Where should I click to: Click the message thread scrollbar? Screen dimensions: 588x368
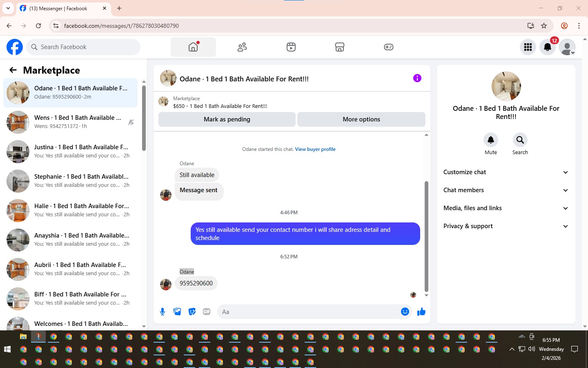426,236
